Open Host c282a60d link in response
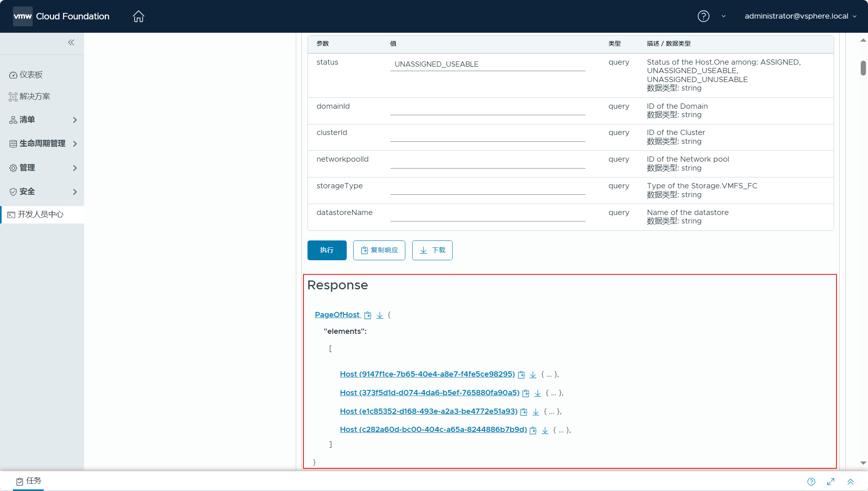 tap(433, 430)
